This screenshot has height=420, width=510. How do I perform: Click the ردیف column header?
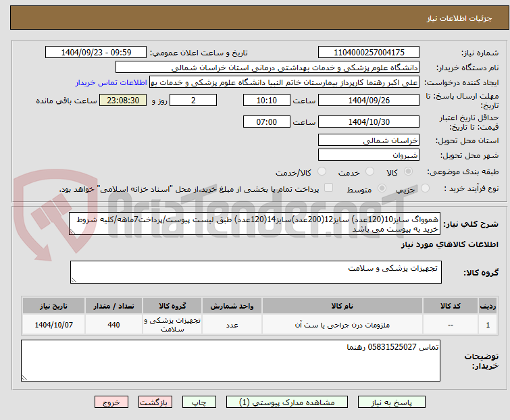pos(488,306)
